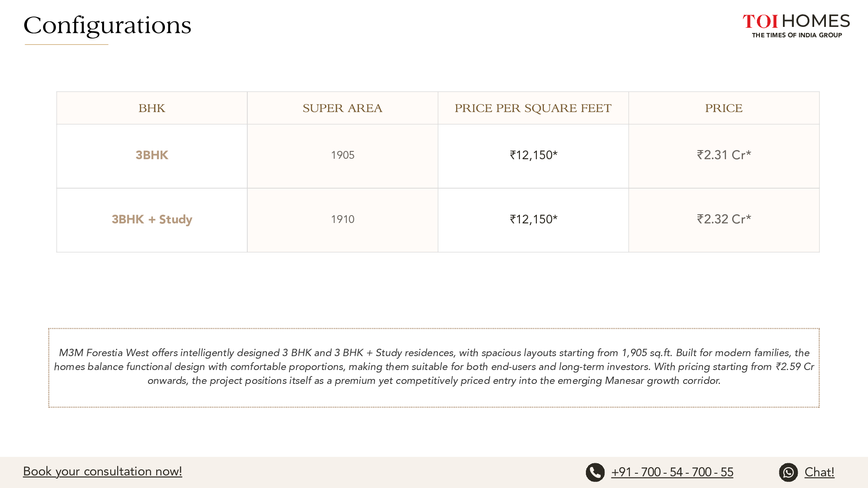Screen dimensions: 868x488
Task: Select the BHK column header
Action: [x=151, y=108]
